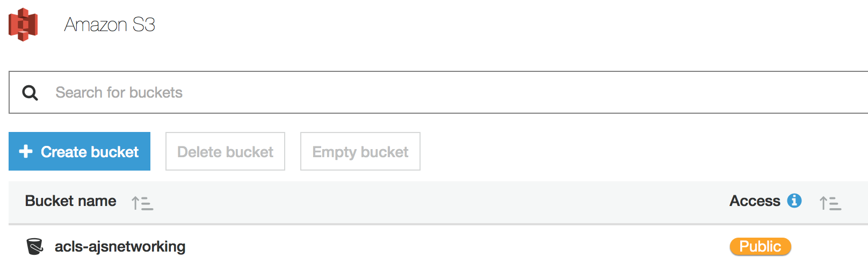Click the magnifying glass search icon
Image resolution: width=868 pixels, height=265 pixels.
click(30, 93)
